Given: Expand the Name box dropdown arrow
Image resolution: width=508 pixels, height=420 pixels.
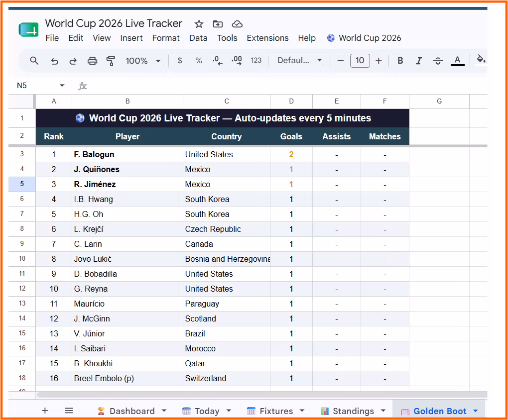Looking at the screenshot, I should point(62,86).
